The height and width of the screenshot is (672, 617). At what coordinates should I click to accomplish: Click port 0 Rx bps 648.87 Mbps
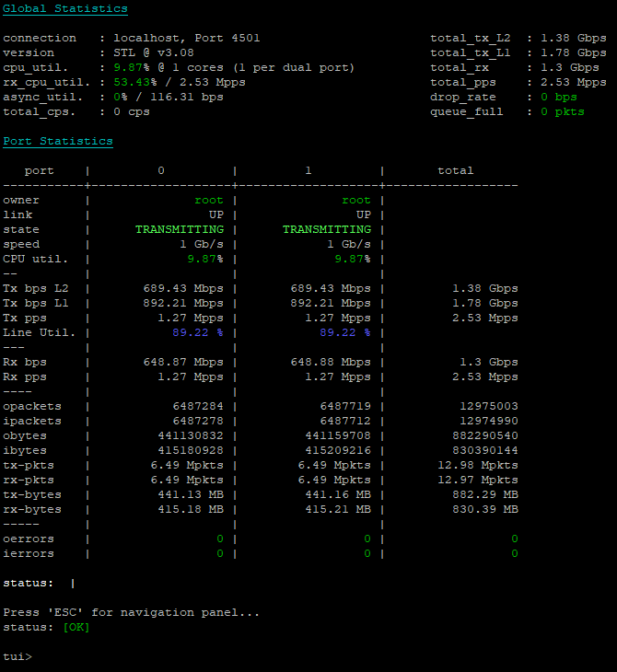click(183, 362)
